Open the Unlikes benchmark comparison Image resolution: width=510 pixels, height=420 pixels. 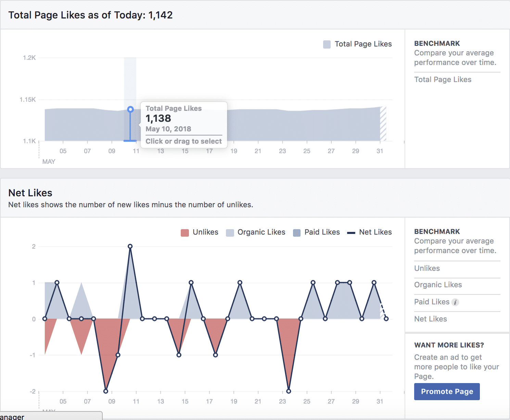427,268
